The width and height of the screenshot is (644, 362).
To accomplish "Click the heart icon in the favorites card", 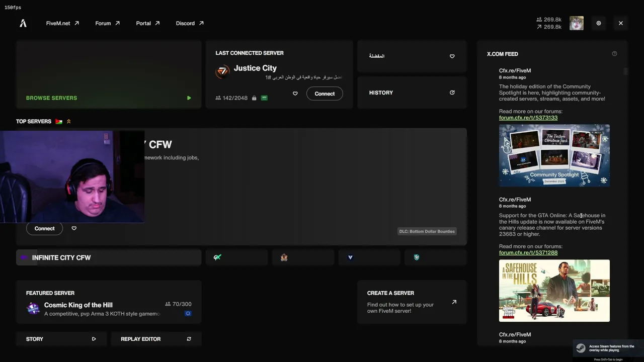I will click(x=452, y=56).
